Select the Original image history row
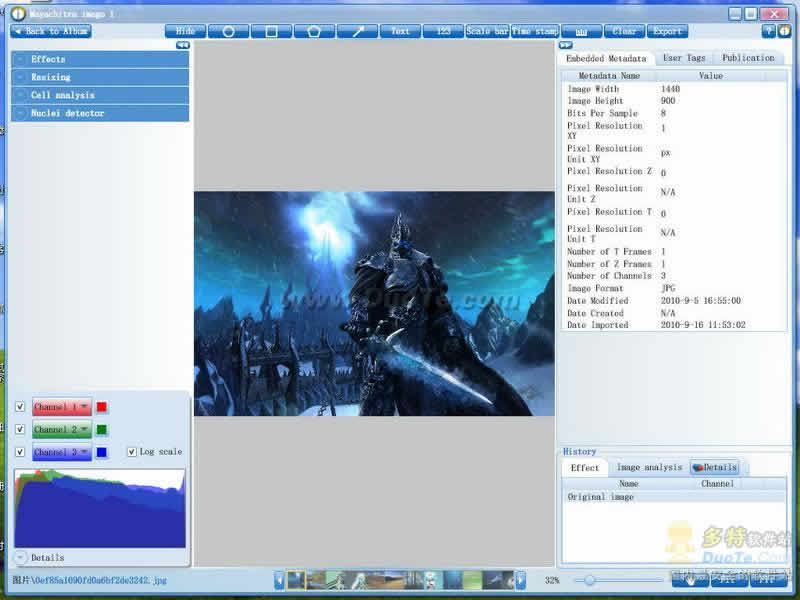The width and height of the screenshot is (800, 600). pos(674,497)
